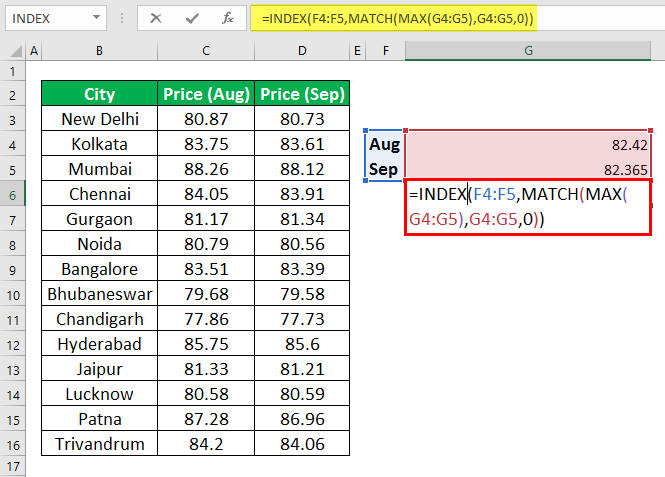Click the Cancel formula X icon
This screenshot has height=477, width=665.
(156, 18)
